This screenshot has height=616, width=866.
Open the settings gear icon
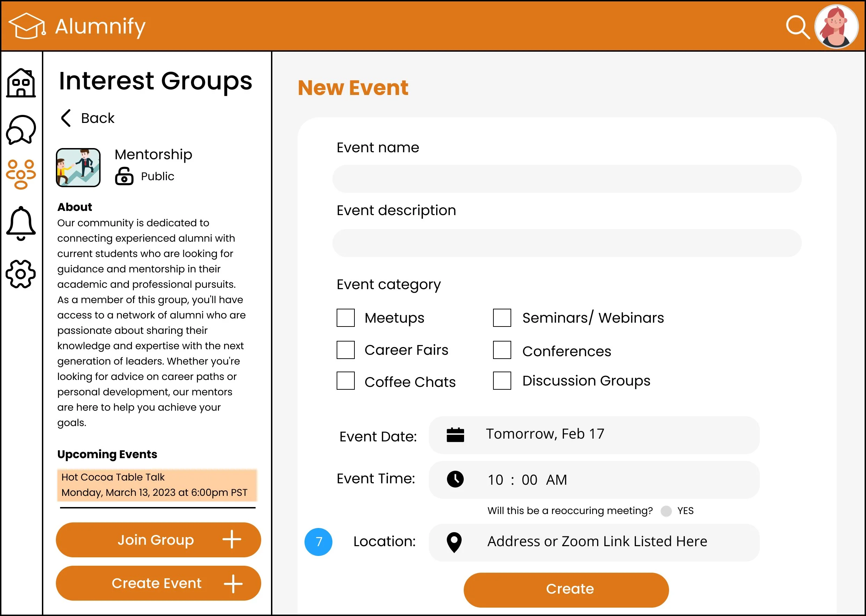21,273
